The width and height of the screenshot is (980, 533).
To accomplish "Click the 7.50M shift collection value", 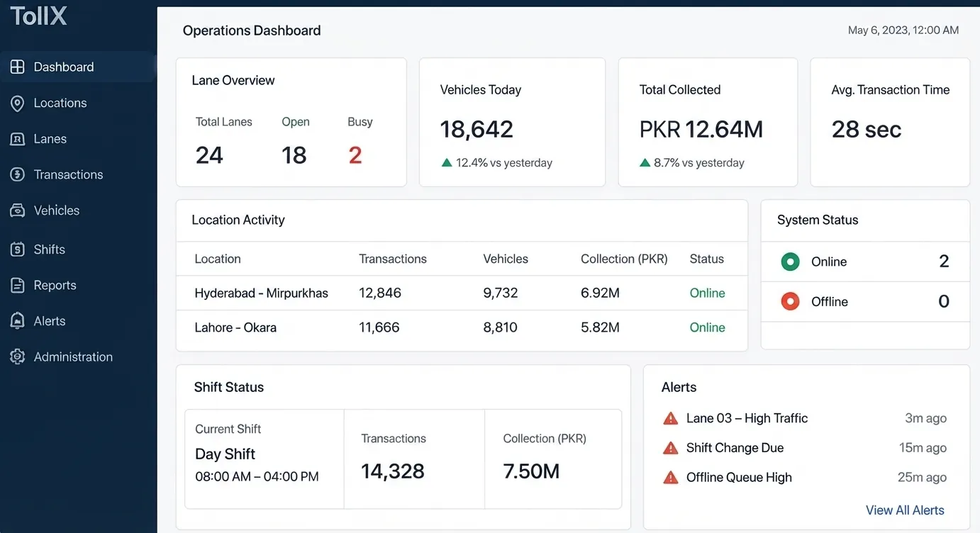I will tap(531, 471).
